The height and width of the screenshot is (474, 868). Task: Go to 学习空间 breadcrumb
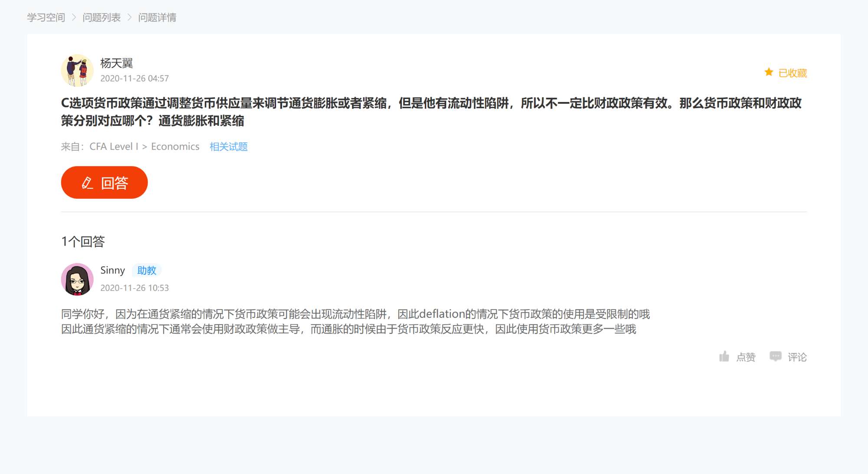point(46,17)
